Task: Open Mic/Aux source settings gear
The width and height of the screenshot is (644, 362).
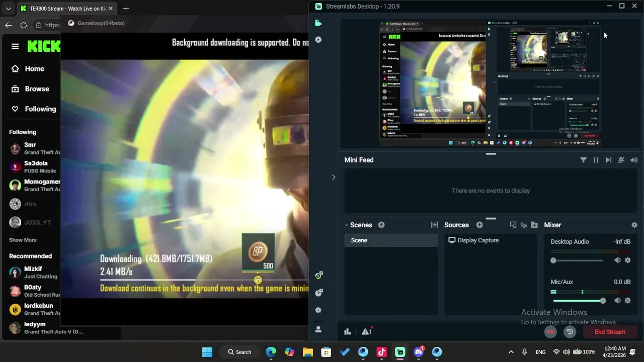Action: [x=627, y=300]
